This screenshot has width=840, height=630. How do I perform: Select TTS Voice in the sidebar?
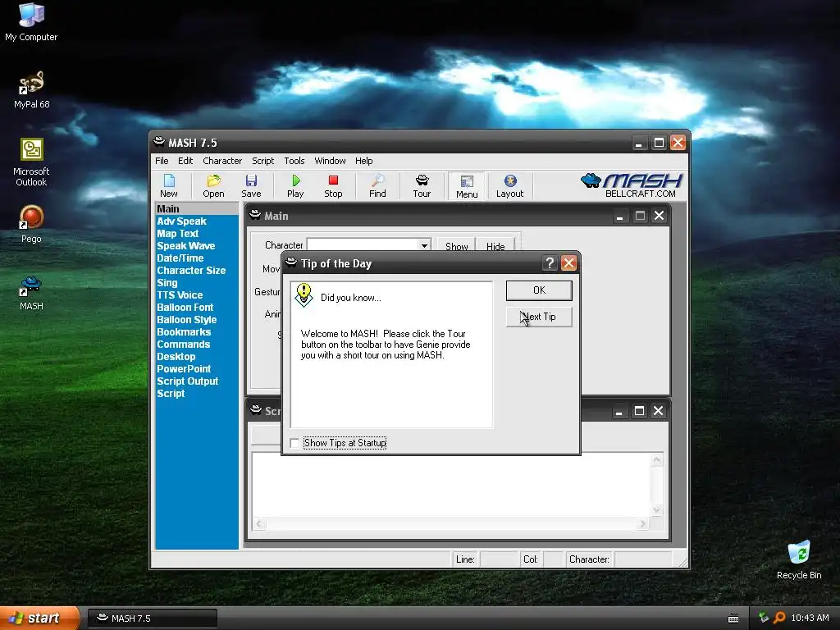point(180,295)
